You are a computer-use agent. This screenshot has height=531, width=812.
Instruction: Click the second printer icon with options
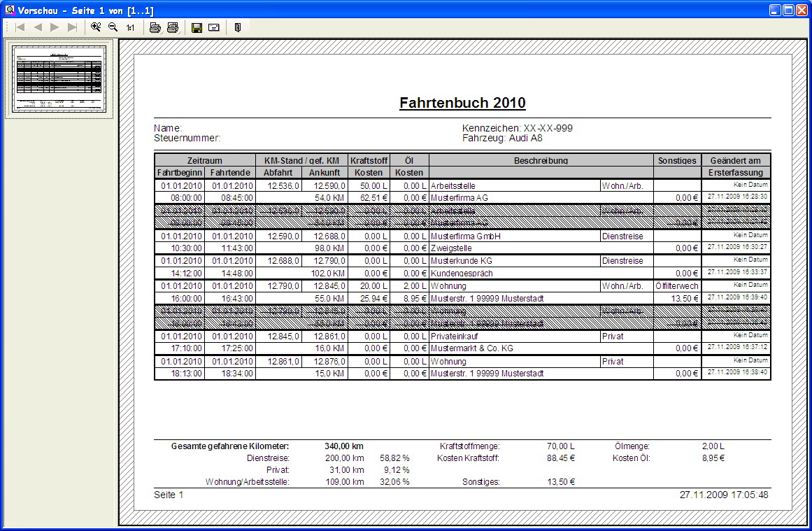[172, 27]
